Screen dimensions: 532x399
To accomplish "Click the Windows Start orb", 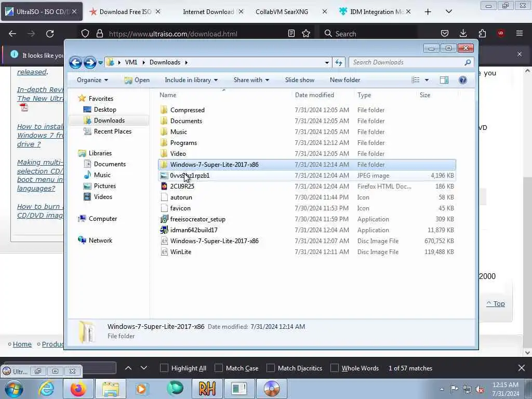I will tap(14, 389).
